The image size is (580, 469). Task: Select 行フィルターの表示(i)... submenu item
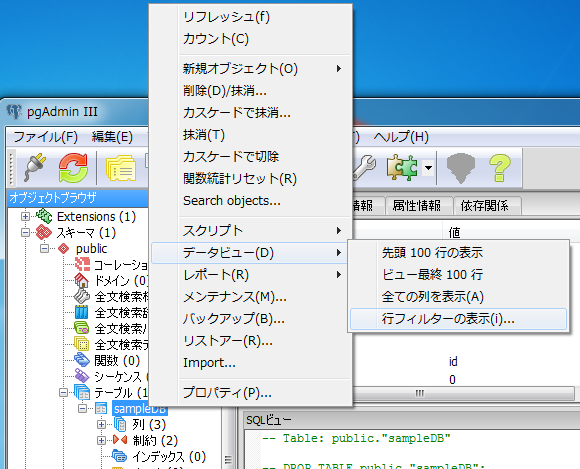458,318
